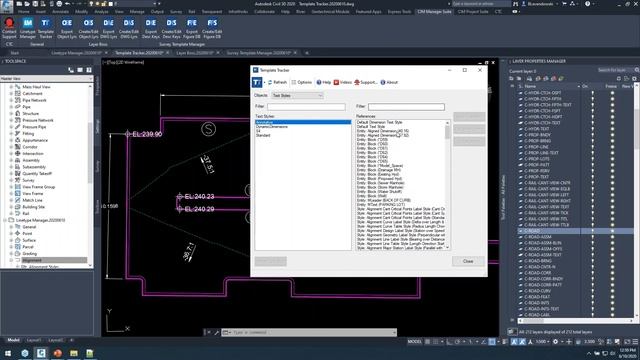Click the search icon in Layer Properties Manager
Image resolution: width=640 pixels, height=360 pixels.
[x=637, y=70]
